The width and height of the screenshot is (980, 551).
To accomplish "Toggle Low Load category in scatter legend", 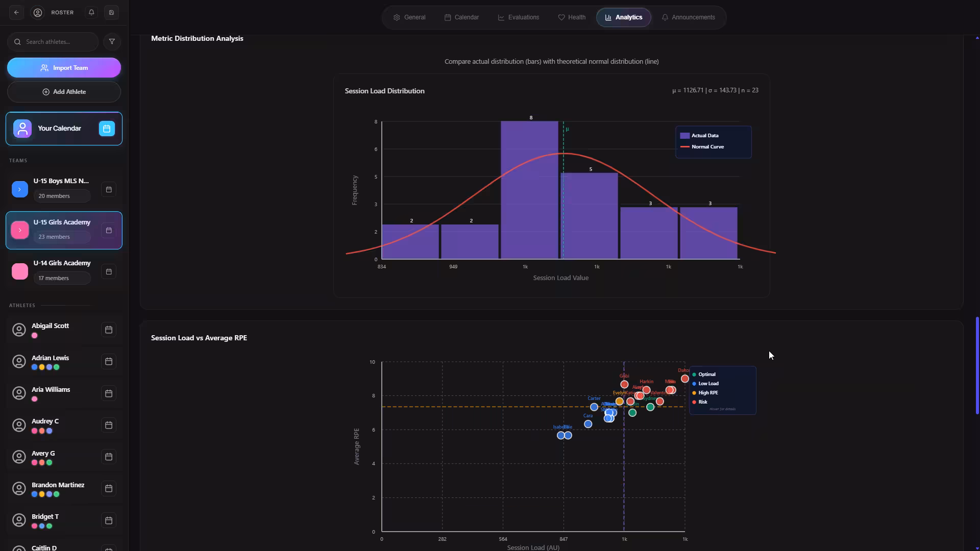I will point(705,384).
